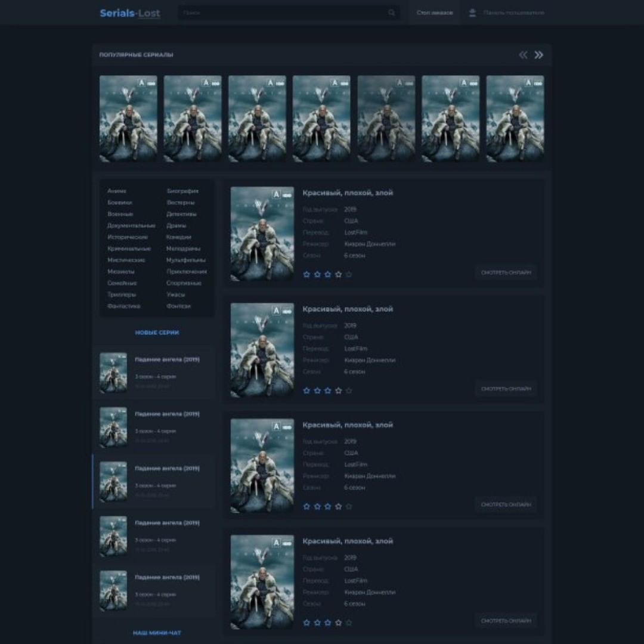Image resolution: width=644 pixels, height=644 pixels.
Task: Select the Боевики genre
Action: [x=119, y=203]
